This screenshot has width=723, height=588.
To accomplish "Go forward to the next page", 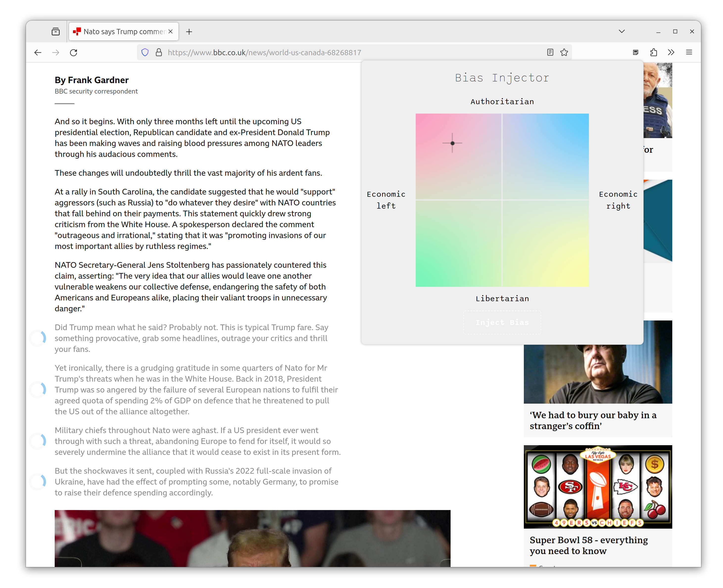I will point(56,52).
